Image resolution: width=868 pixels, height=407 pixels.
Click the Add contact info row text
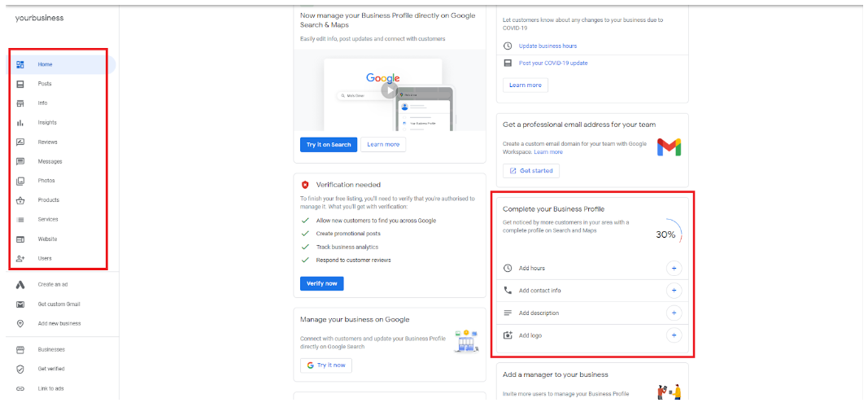click(x=539, y=291)
